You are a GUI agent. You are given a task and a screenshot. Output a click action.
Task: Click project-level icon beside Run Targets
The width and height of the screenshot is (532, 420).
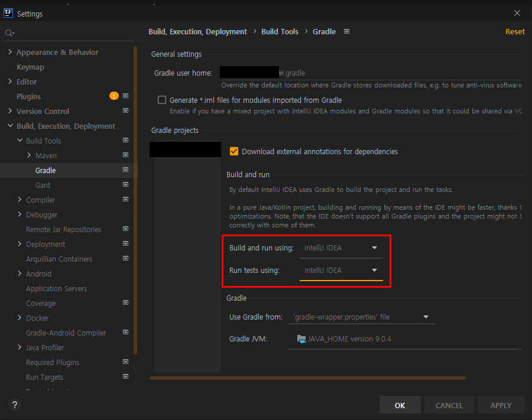[125, 376]
